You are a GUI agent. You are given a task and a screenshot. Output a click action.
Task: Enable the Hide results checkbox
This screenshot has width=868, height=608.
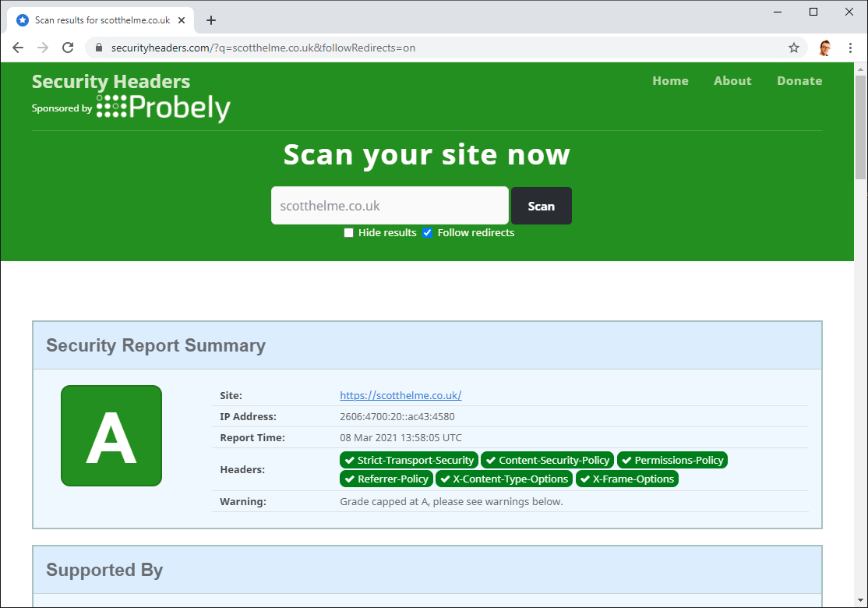[348, 232]
